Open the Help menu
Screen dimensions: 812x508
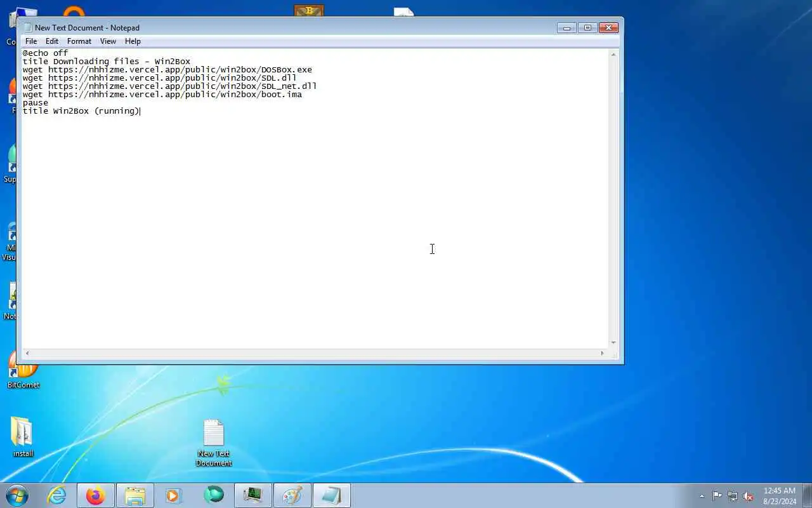point(133,41)
